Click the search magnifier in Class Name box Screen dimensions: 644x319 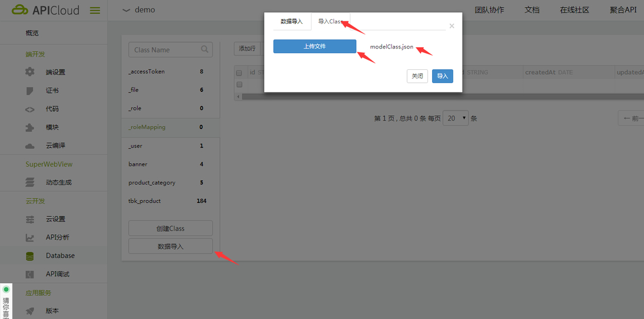tap(205, 50)
